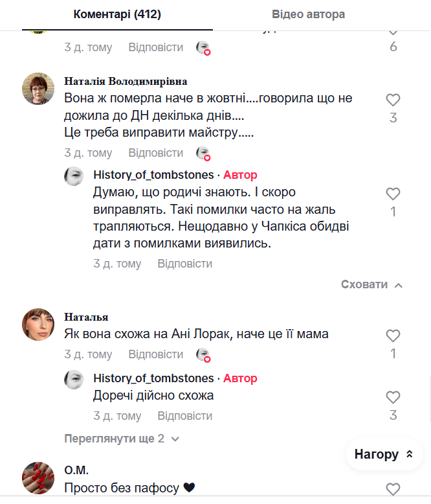The height and width of the screenshot is (504, 431).
Task: Reply to Наталія Володимирівна's comment
Action: pyautogui.click(x=155, y=153)
